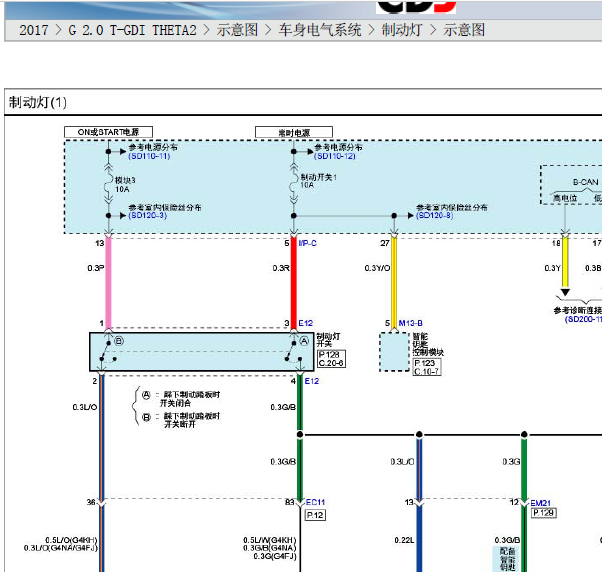Viewport: 602px width, 572px height.
Task: Click the I/P-C connector label
Action: click(x=308, y=243)
